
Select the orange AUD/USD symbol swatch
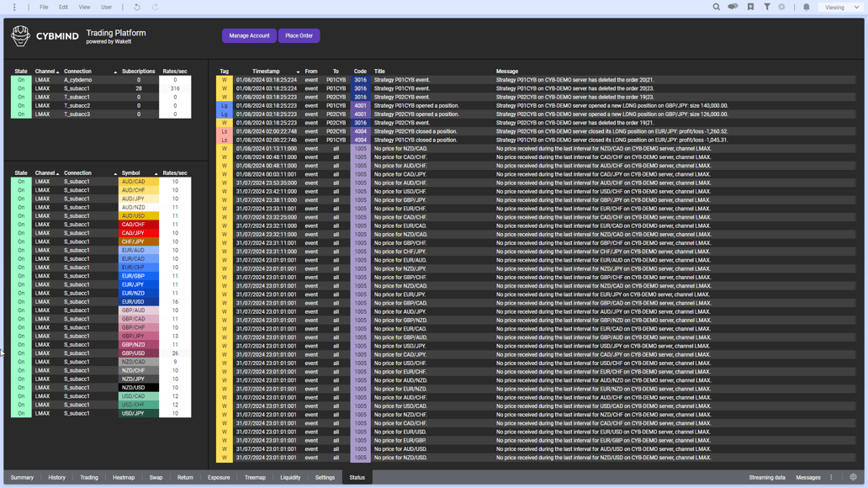click(x=133, y=215)
